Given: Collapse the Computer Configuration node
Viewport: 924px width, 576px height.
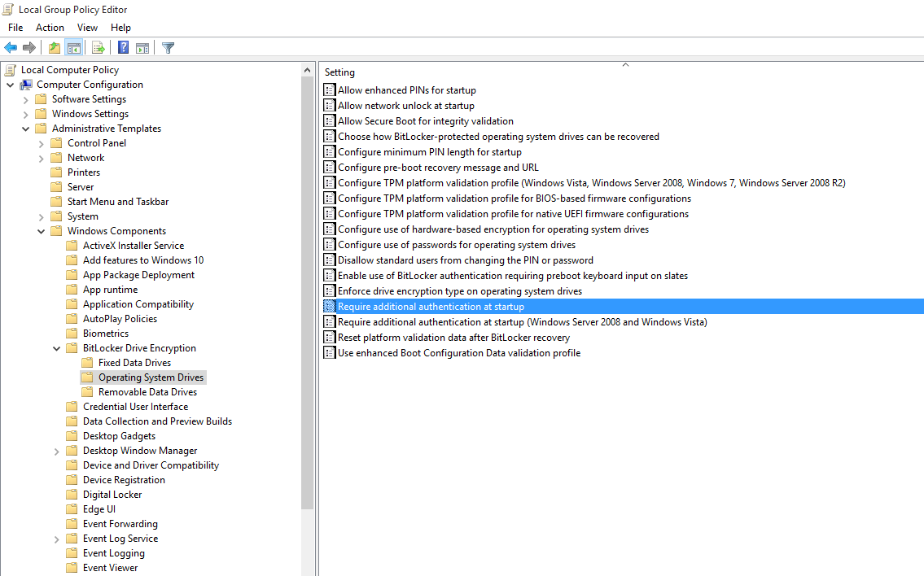Looking at the screenshot, I should click(10, 85).
